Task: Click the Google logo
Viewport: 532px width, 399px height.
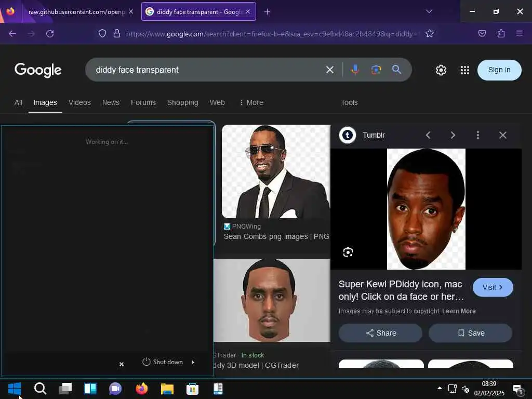Action: (x=38, y=70)
